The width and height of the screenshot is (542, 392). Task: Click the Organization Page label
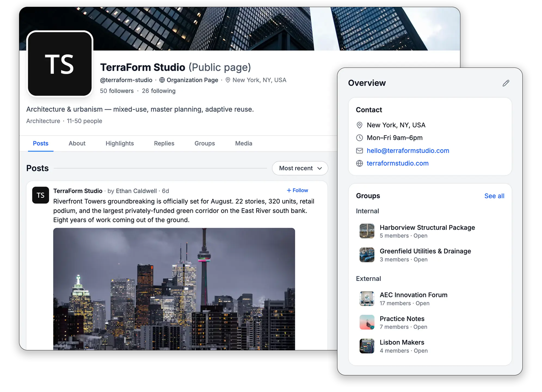[x=192, y=80]
